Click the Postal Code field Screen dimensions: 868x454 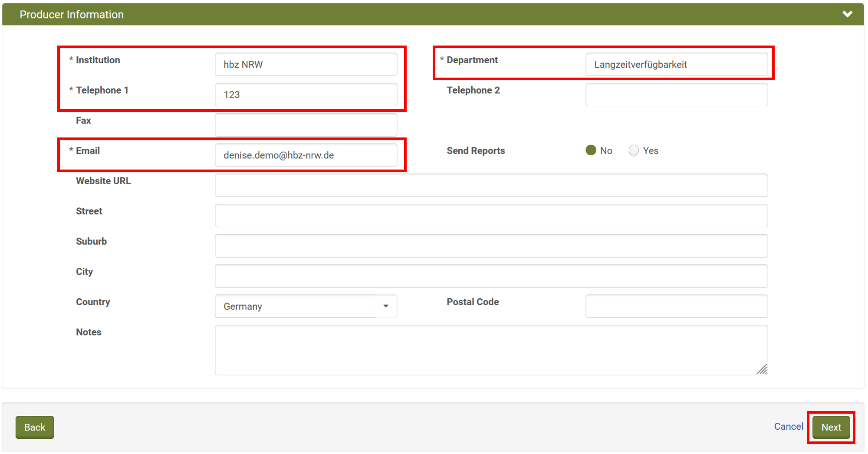point(676,306)
